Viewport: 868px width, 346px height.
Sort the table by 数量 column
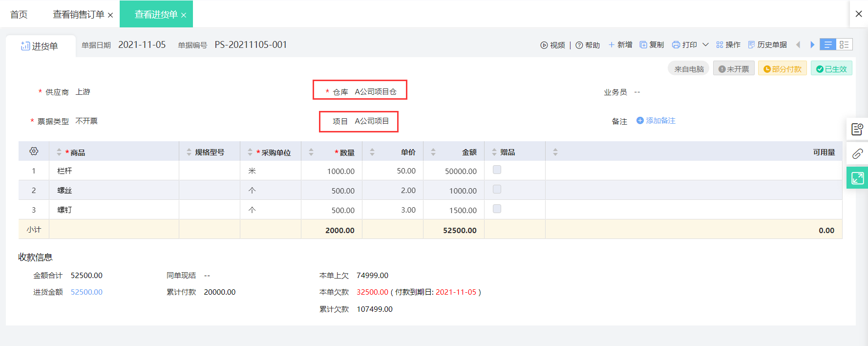pyautogui.click(x=311, y=152)
